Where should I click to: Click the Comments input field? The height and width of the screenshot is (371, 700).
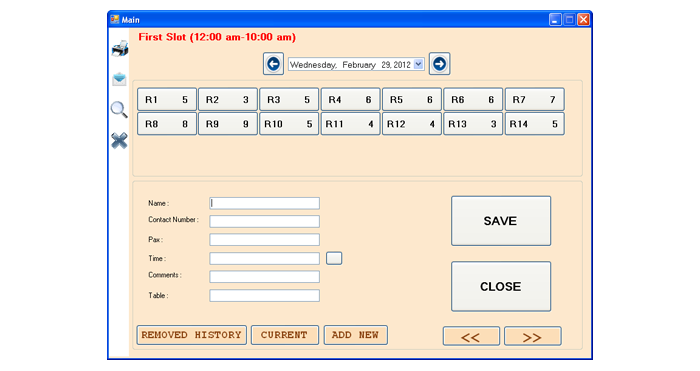264,277
